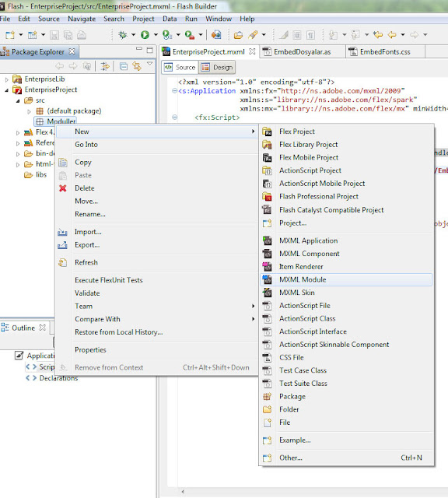
Task: Minimize the Package Explorer panel
Action: (138, 49)
